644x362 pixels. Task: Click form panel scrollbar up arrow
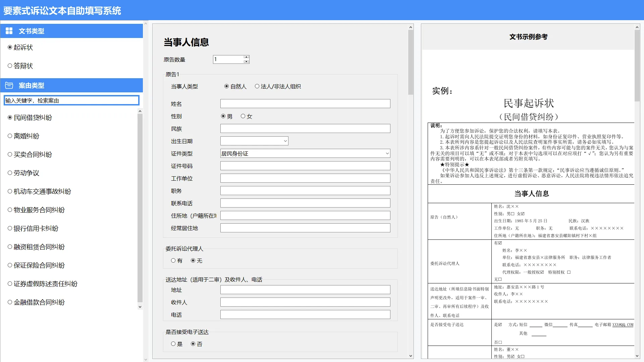coord(411,27)
